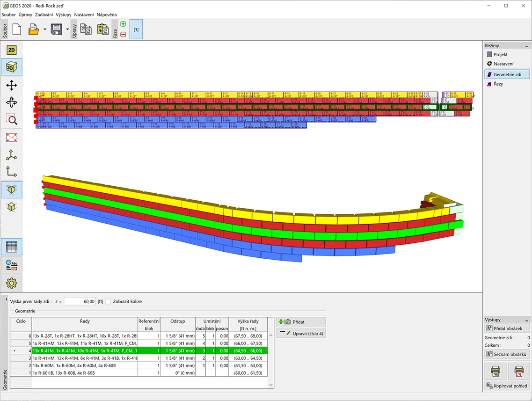Viewport: 532px width, 401px height.
Task: Open the Výstupy menu
Action: pos(64,15)
